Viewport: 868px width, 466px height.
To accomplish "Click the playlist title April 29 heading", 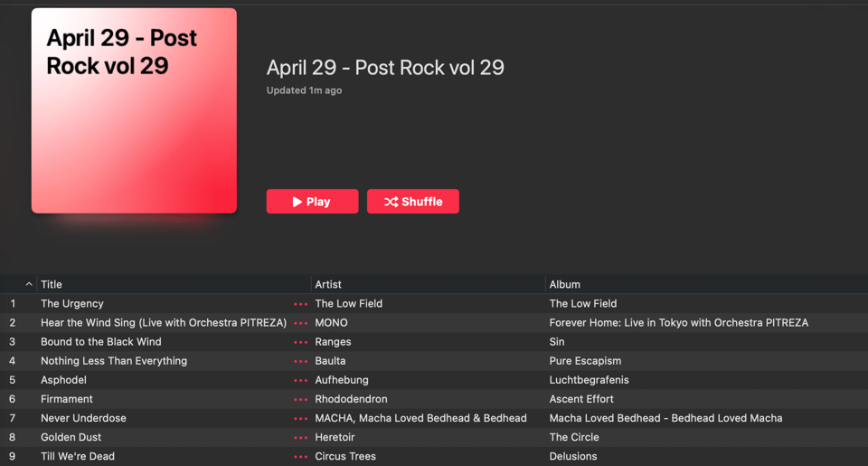I will pos(385,68).
